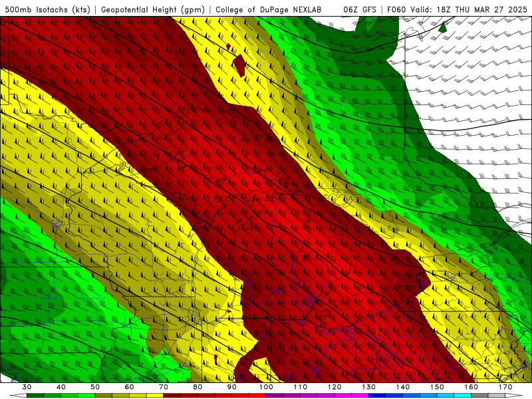Pick the cyan 155–160 kt legend swatch

point(463,396)
